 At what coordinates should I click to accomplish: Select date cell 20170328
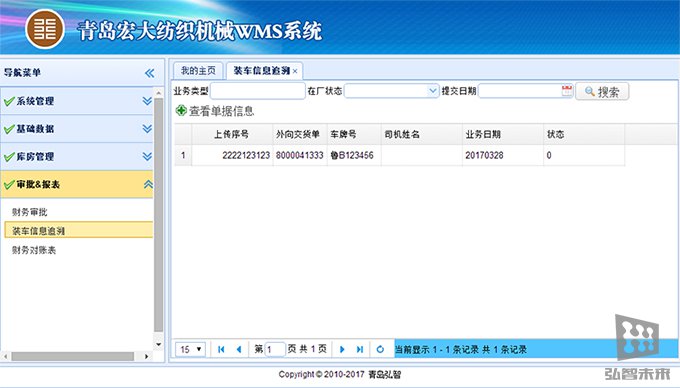[x=503, y=155]
